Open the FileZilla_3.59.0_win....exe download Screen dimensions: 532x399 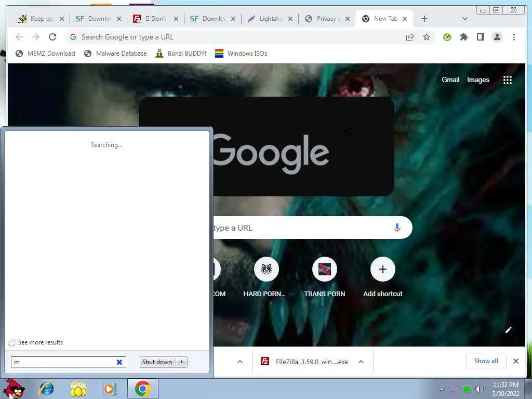[x=304, y=362]
